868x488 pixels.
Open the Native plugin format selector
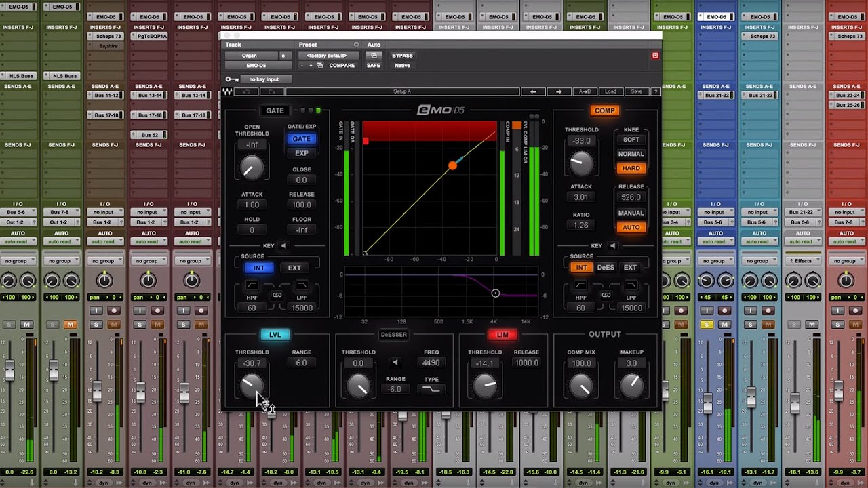402,66
